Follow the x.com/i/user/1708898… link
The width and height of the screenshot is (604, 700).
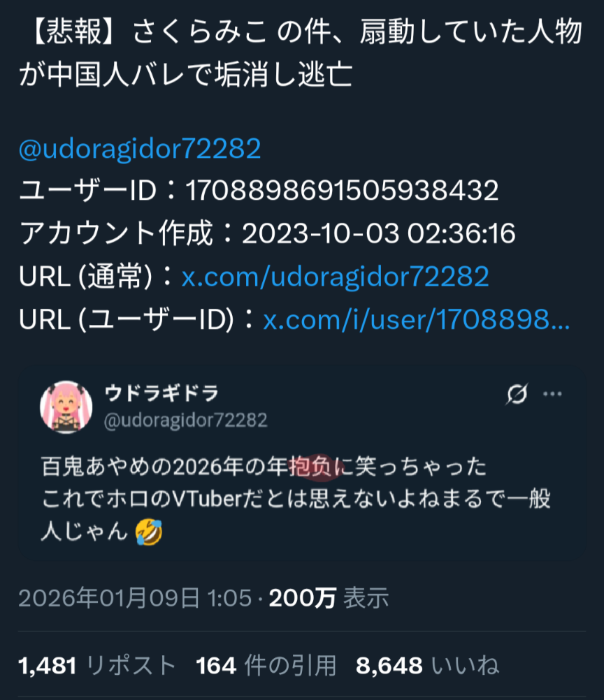[417, 320]
